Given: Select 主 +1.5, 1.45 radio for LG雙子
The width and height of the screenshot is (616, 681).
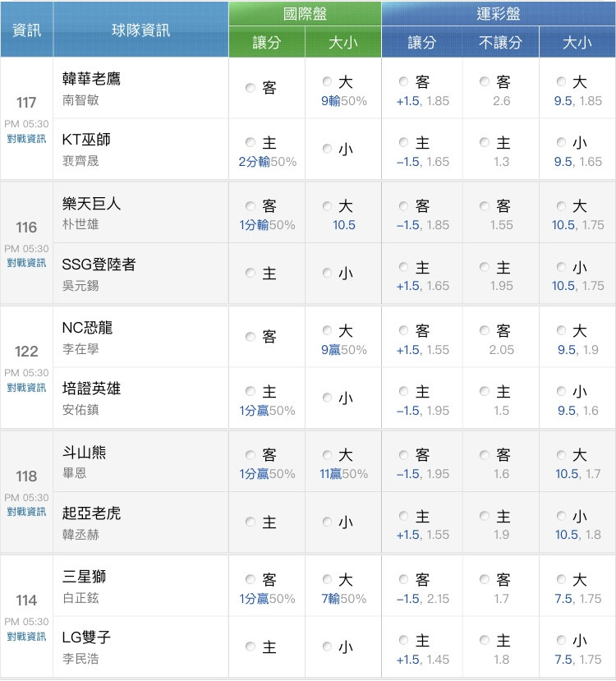Looking at the screenshot, I should 404,640.
